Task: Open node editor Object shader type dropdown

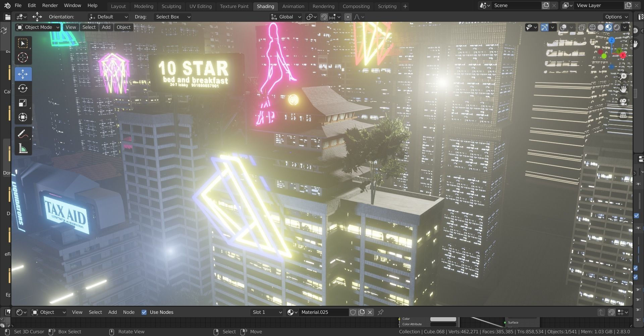Action: [x=49, y=312]
